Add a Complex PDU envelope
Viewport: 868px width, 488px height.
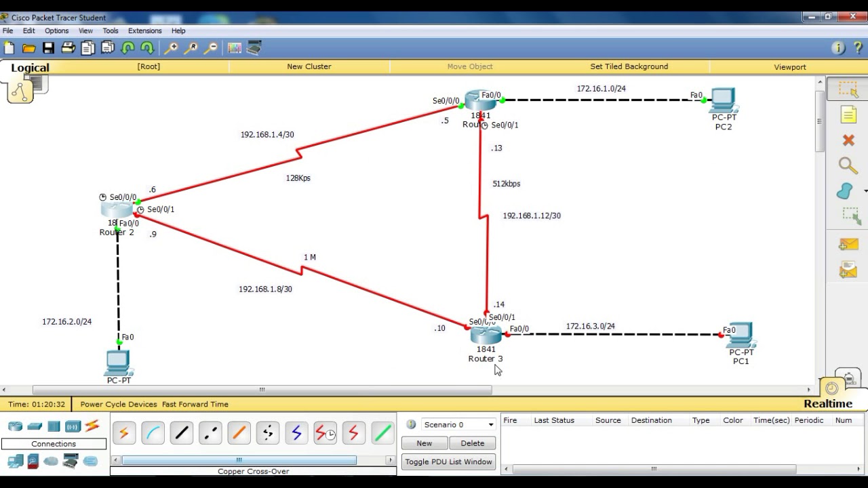[x=848, y=270]
